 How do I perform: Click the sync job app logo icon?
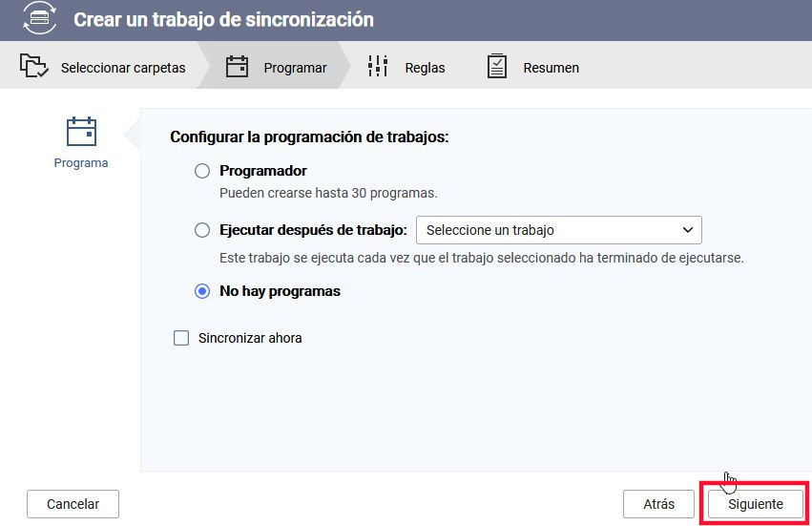[x=40, y=19]
